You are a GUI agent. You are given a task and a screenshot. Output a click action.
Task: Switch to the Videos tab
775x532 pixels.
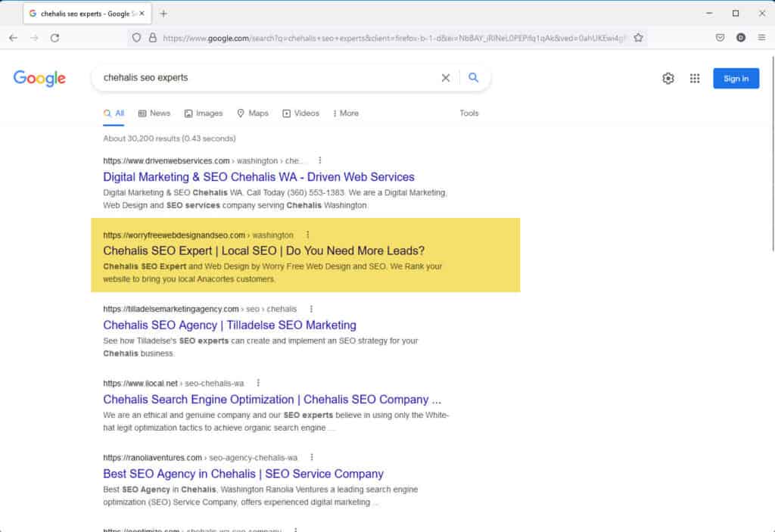point(300,114)
